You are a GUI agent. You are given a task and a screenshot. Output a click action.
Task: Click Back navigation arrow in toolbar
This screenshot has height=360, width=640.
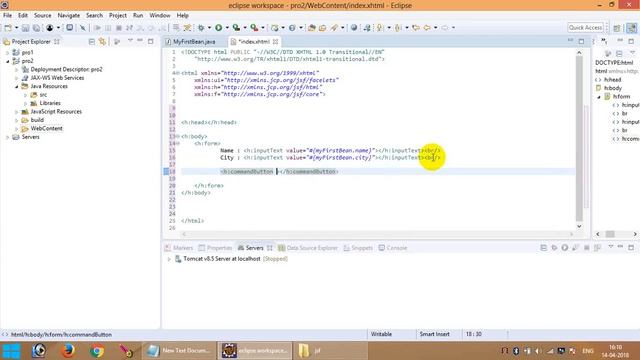click(x=427, y=28)
